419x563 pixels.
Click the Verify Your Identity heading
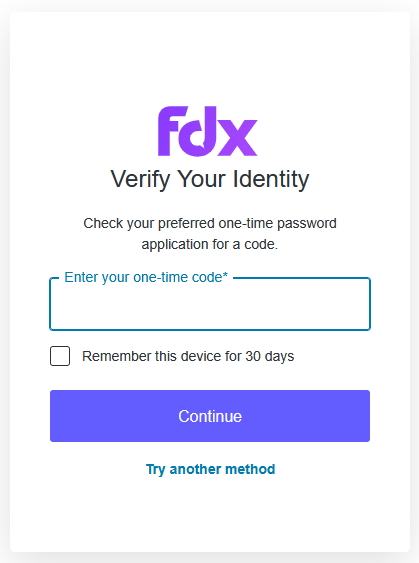coord(210,179)
